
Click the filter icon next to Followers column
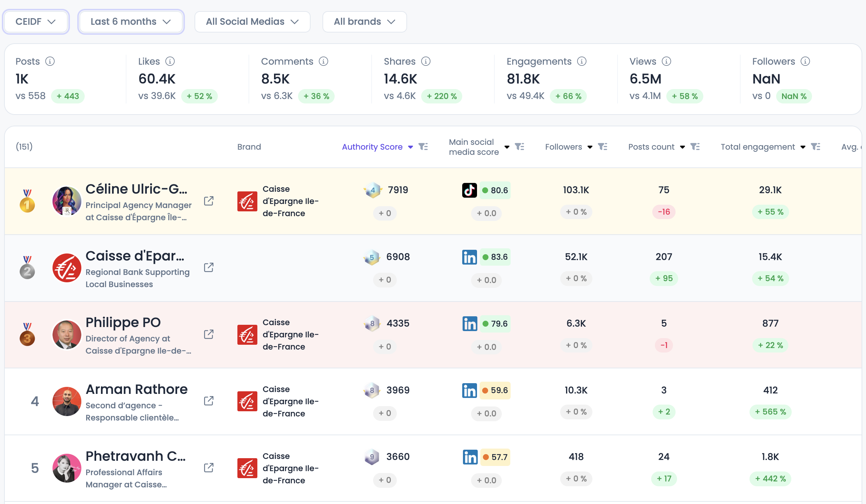602,147
